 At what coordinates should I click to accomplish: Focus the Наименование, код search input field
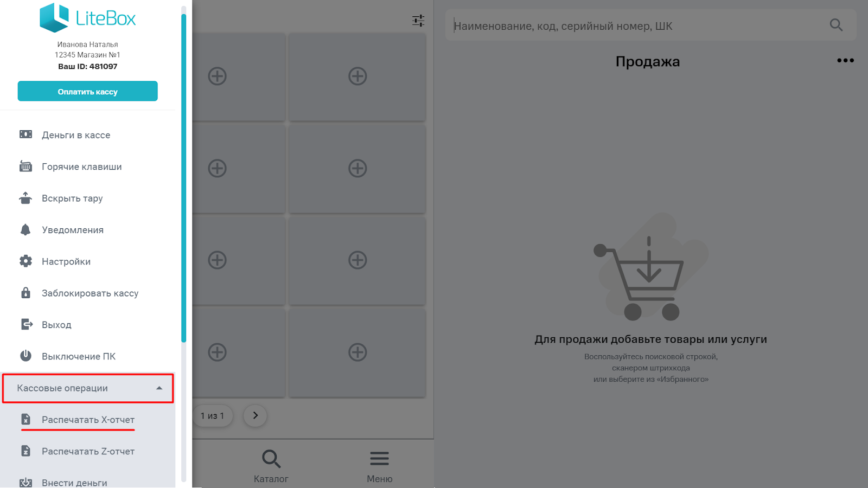[637, 25]
